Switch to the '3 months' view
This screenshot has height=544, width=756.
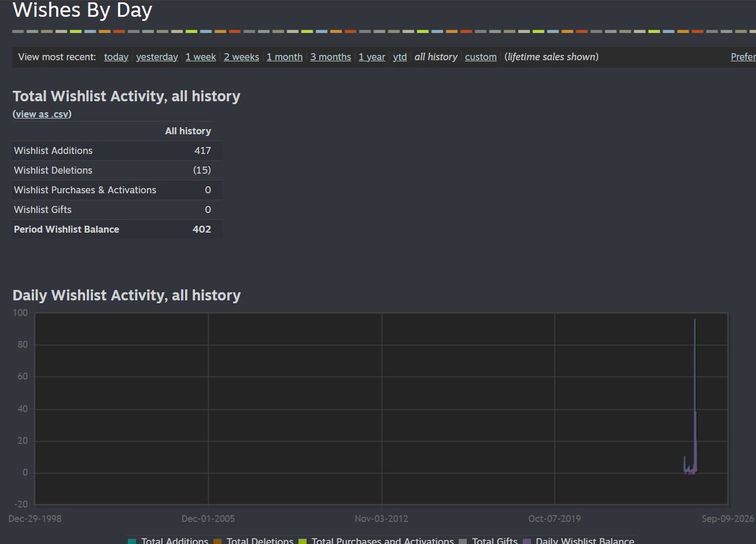tap(330, 57)
